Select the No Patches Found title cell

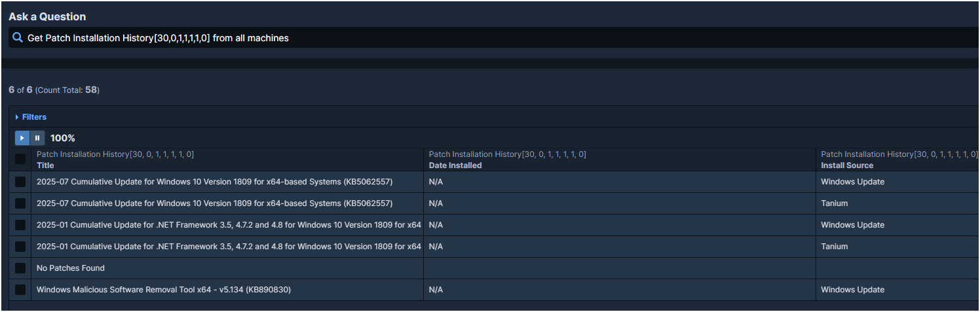(x=70, y=268)
